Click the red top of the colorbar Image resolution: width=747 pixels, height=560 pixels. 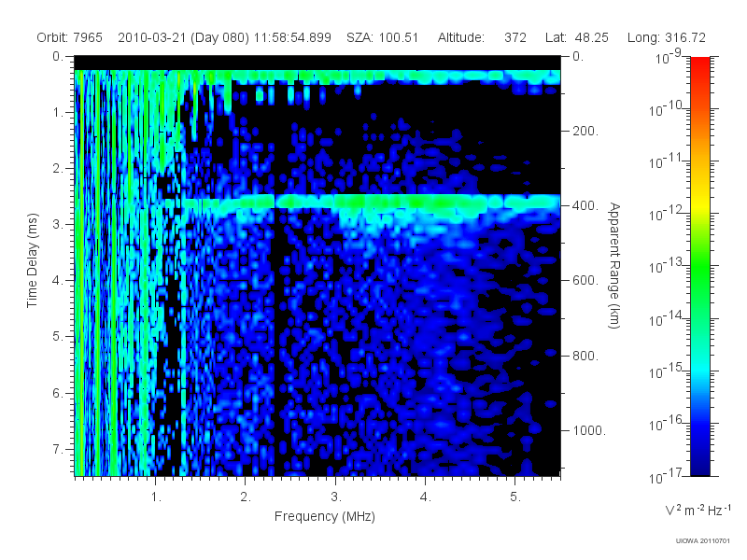pyautogui.click(x=699, y=64)
